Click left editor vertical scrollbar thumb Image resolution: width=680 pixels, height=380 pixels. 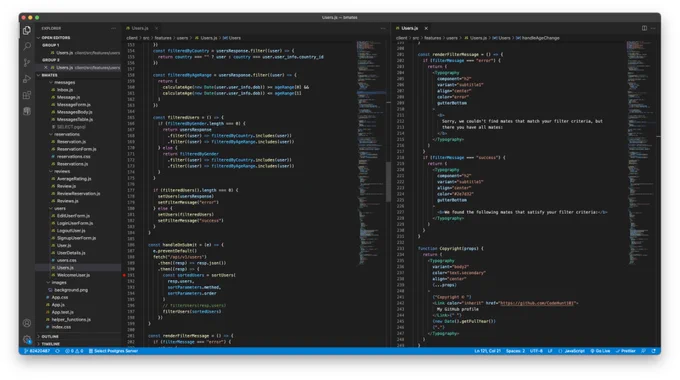(x=388, y=182)
